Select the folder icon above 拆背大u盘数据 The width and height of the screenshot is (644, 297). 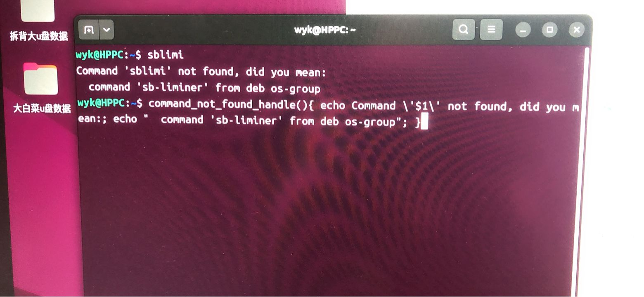38,10
